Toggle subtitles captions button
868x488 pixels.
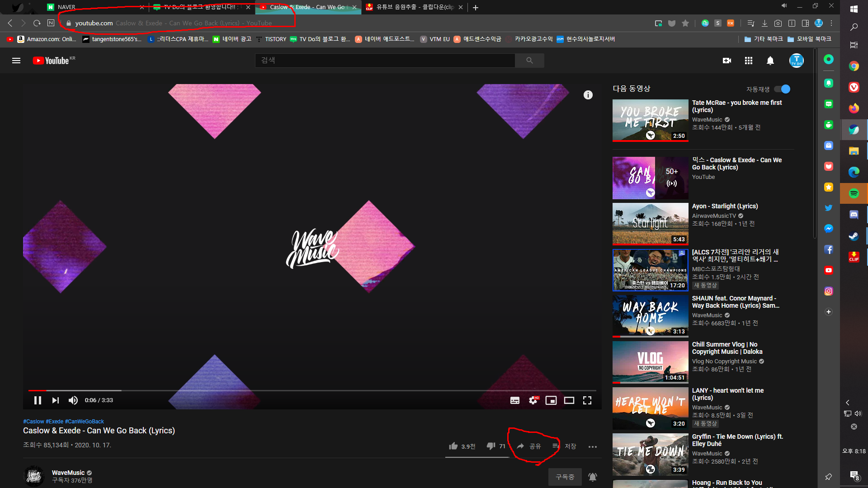514,400
